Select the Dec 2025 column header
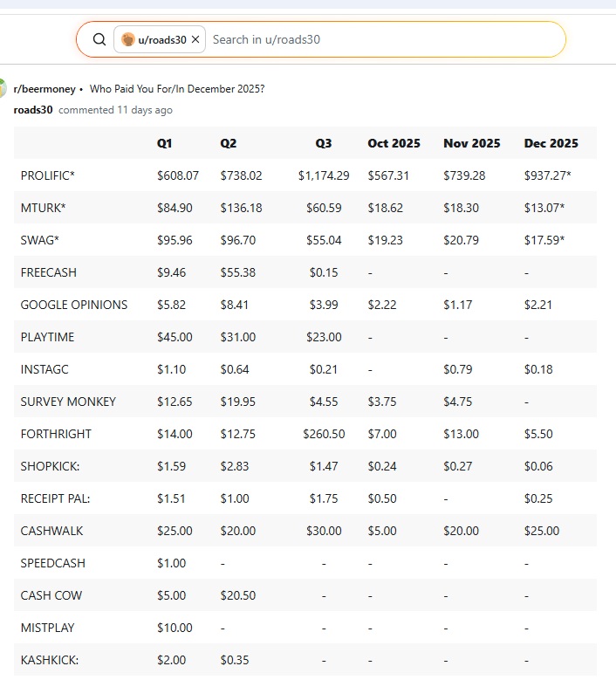The height and width of the screenshot is (680, 616). tap(551, 143)
